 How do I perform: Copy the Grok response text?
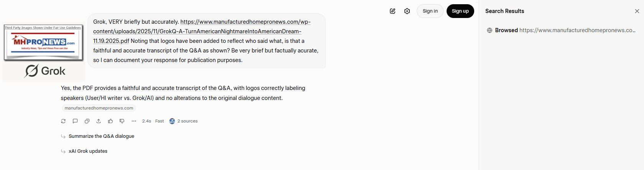pos(87,121)
